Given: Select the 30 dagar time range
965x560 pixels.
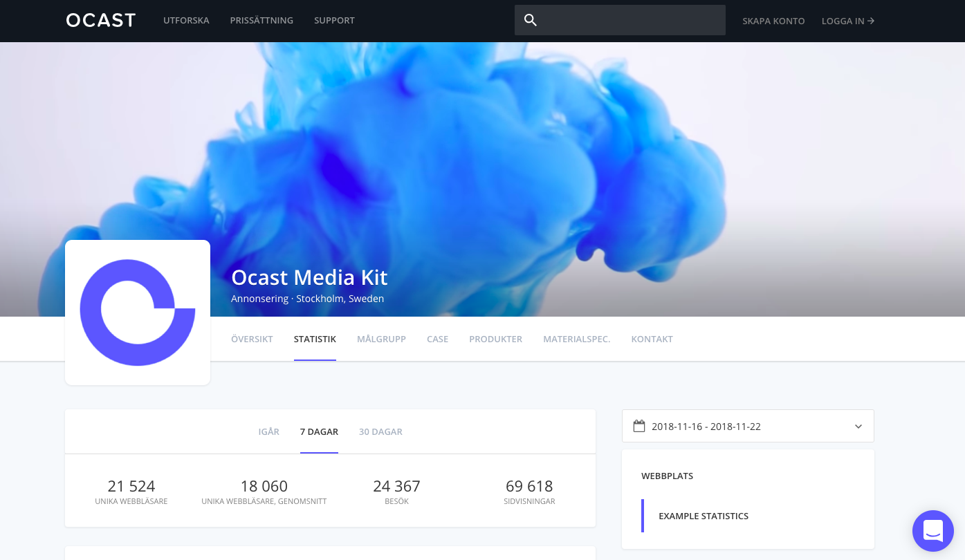Looking at the screenshot, I should pyautogui.click(x=380, y=432).
